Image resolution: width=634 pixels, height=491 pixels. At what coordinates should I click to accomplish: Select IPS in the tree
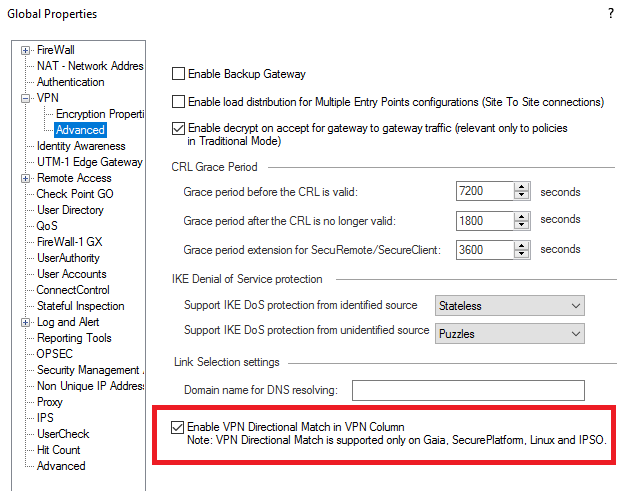click(x=45, y=418)
